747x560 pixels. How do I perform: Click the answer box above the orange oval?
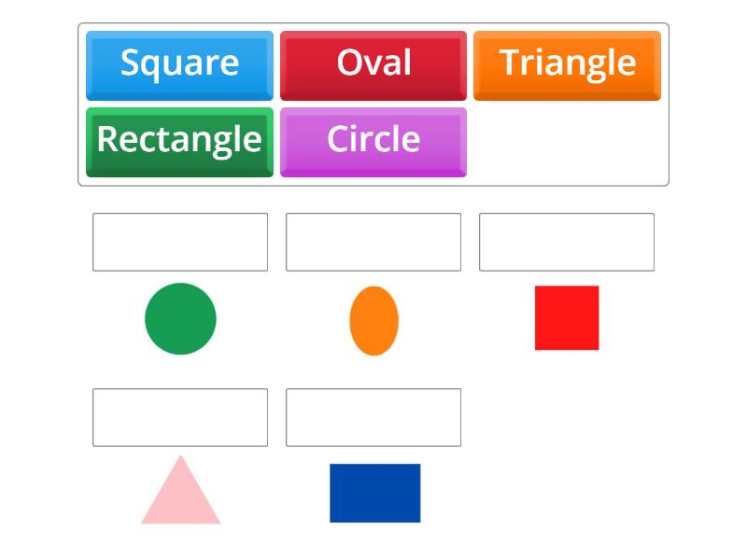tap(373, 242)
